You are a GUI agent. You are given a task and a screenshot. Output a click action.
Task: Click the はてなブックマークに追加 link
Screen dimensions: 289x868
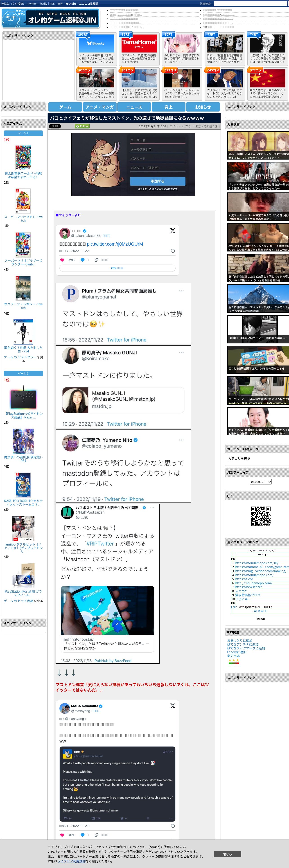point(246,648)
